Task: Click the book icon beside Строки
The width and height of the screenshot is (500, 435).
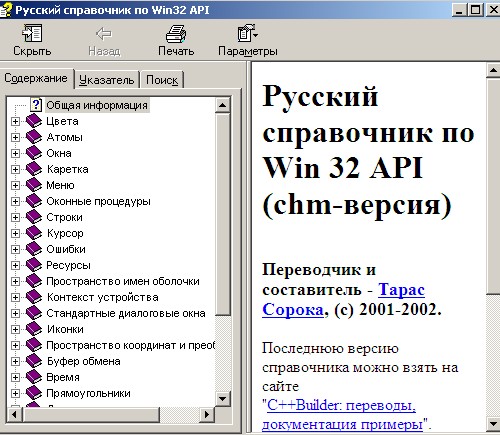Action: [34, 217]
